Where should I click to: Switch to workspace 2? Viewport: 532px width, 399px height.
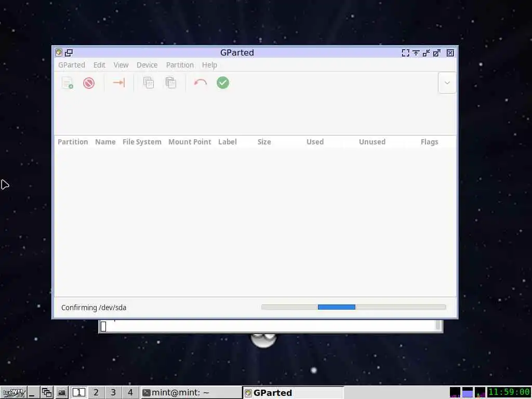pos(96,393)
